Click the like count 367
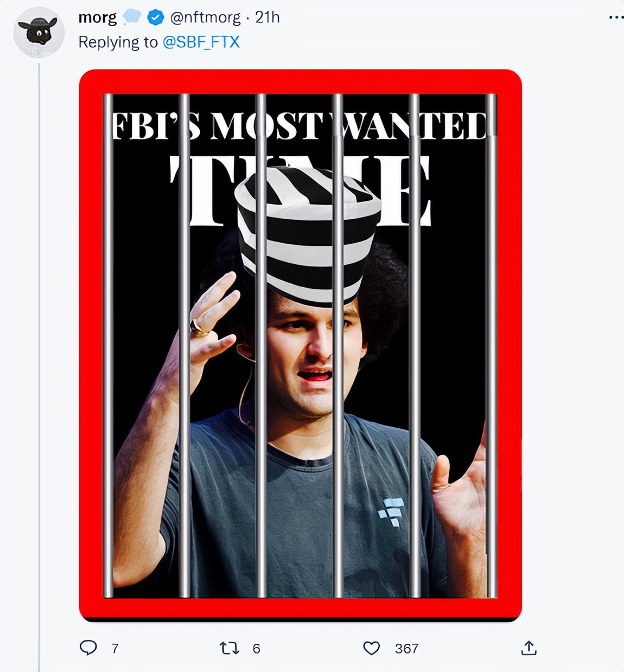 pos(406,648)
